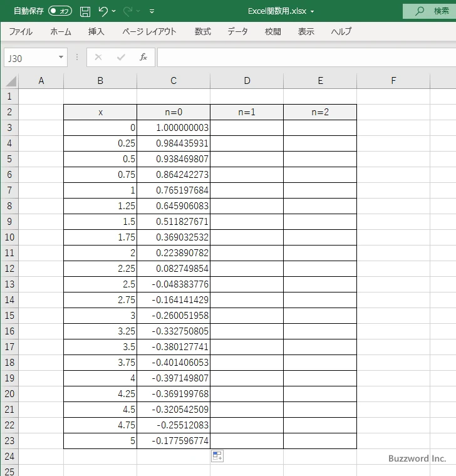Click cell with value 0.765197684
Image resolution: width=456 pixels, height=476 pixels.
pos(174,190)
